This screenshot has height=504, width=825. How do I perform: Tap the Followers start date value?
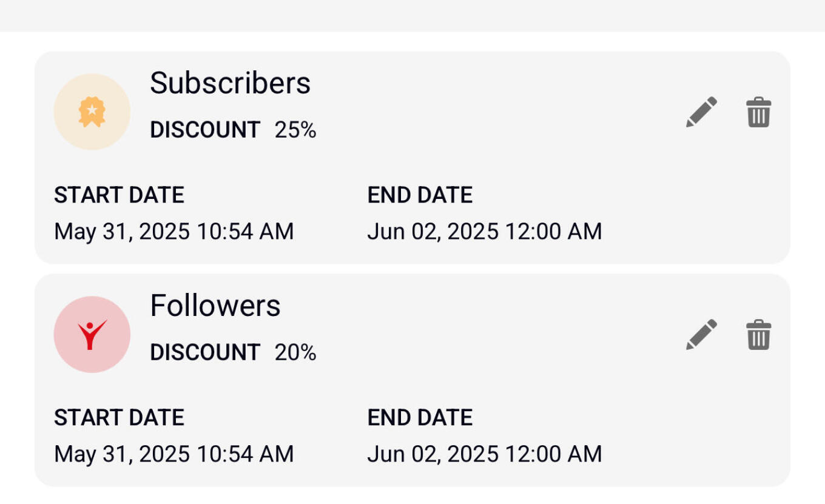[x=173, y=454]
